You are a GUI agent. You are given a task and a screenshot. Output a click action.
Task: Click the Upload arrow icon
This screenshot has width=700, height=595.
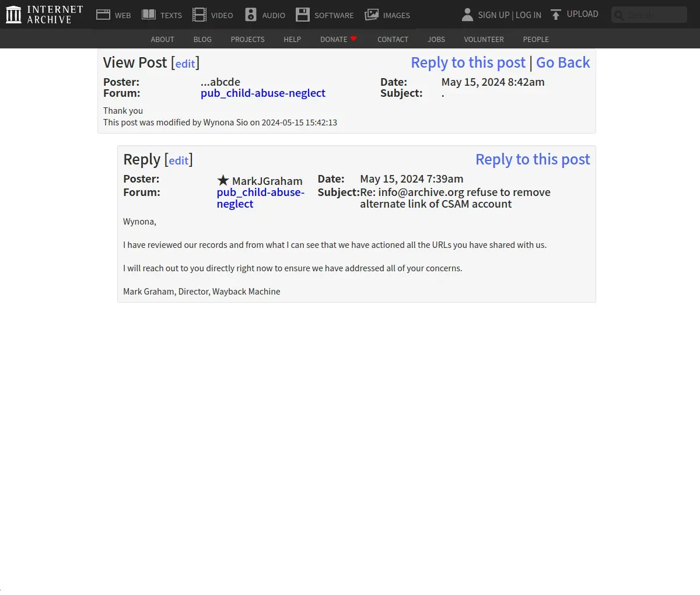[556, 15]
